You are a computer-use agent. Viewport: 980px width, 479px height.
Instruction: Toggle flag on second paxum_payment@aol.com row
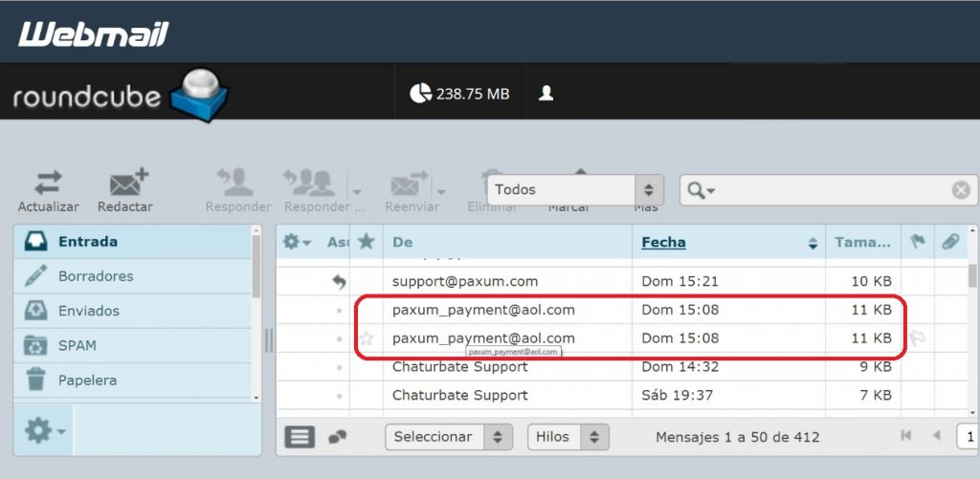point(918,338)
